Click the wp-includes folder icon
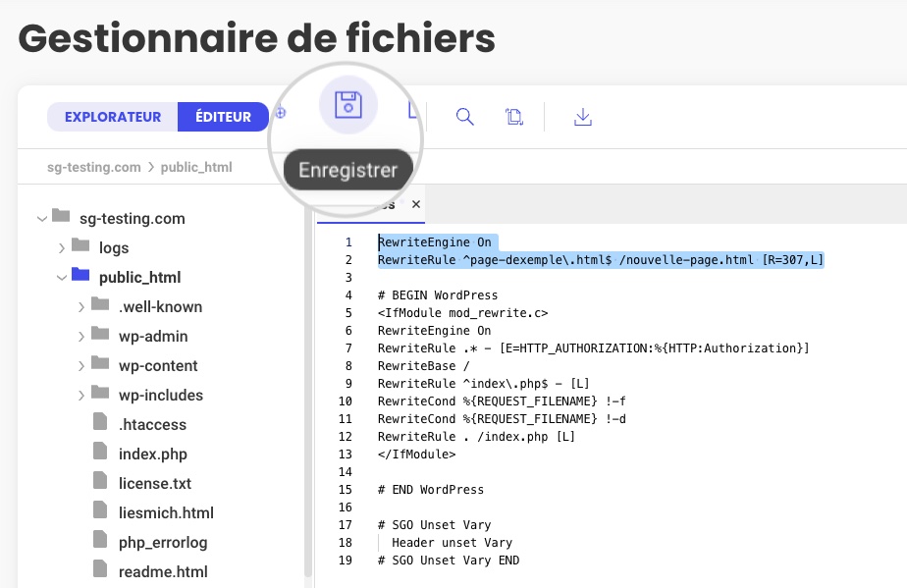Viewport: 907px width, 588px height. click(100, 393)
